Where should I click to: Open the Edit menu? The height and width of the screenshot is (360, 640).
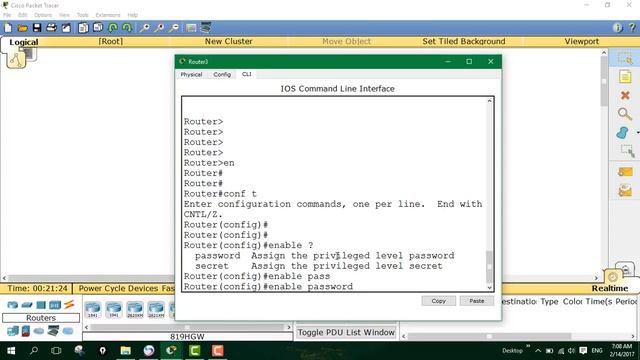pos(22,15)
